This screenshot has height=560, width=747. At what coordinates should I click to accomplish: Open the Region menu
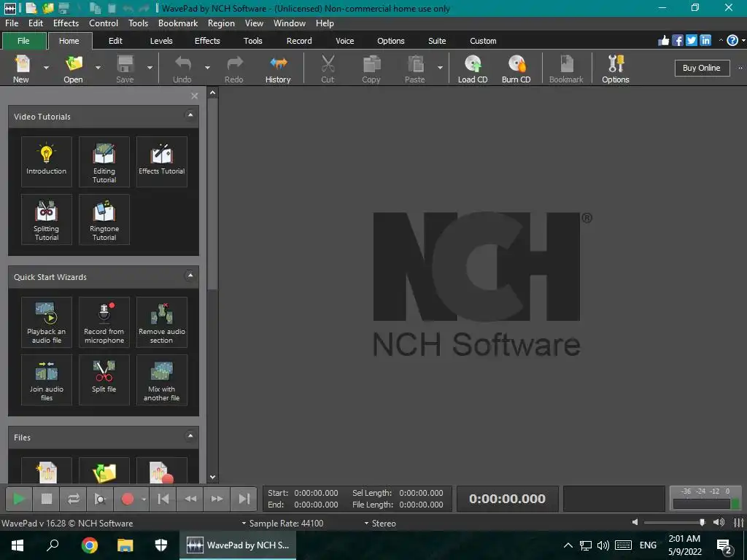click(221, 23)
